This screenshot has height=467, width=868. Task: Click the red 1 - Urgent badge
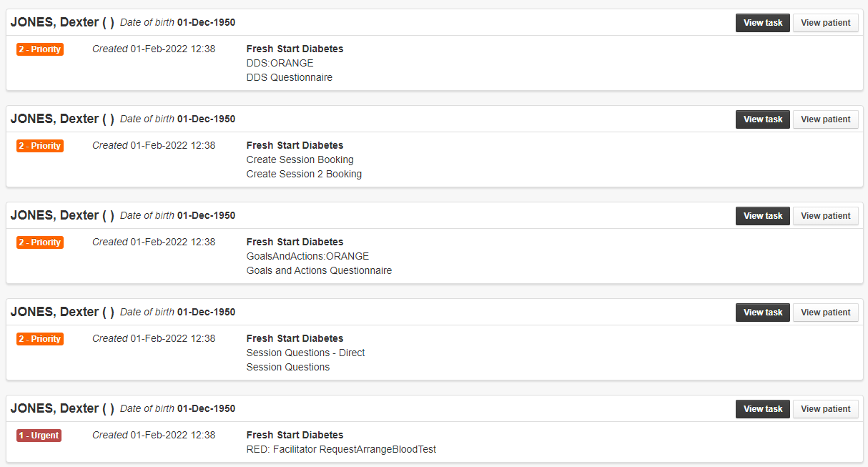pyautogui.click(x=39, y=436)
